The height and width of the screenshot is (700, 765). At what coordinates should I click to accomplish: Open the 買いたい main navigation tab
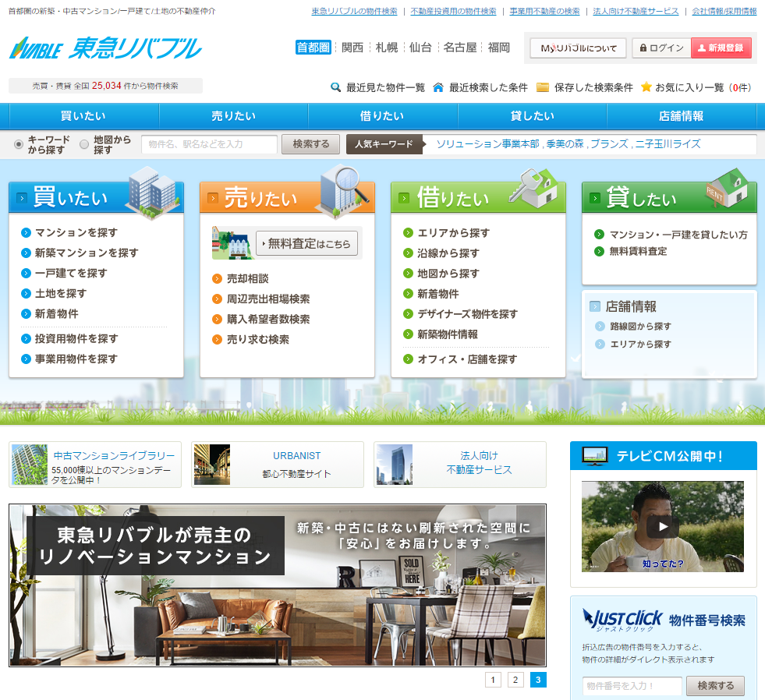click(x=83, y=116)
